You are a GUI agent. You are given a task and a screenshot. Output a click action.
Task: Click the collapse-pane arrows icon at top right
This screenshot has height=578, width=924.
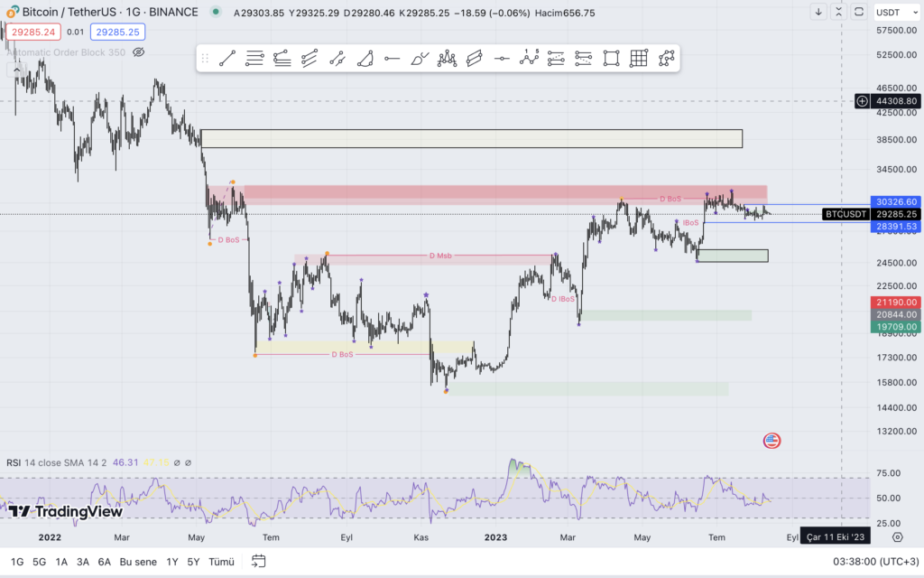[x=838, y=12]
